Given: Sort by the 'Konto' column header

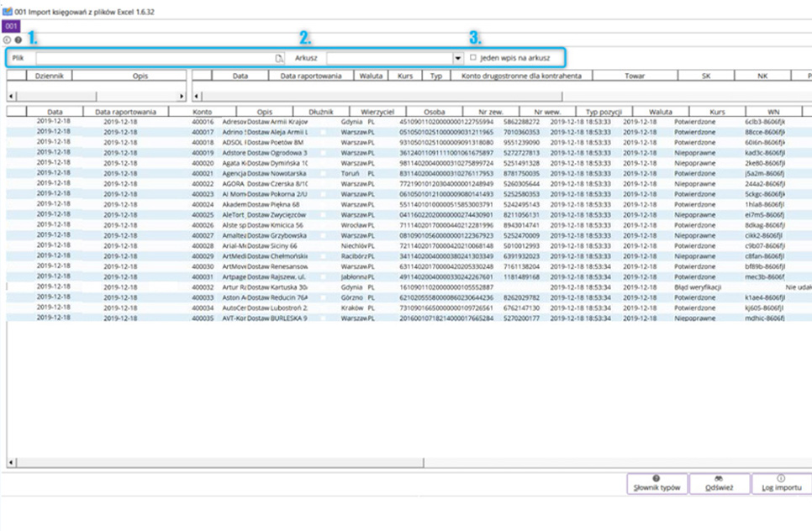Looking at the screenshot, I should pyautogui.click(x=202, y=111).
